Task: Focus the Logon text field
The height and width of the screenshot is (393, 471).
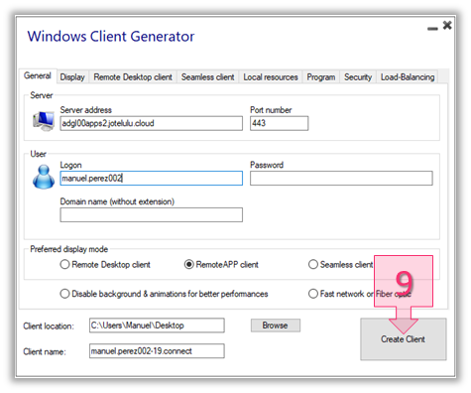Action: tap(151, 178)
